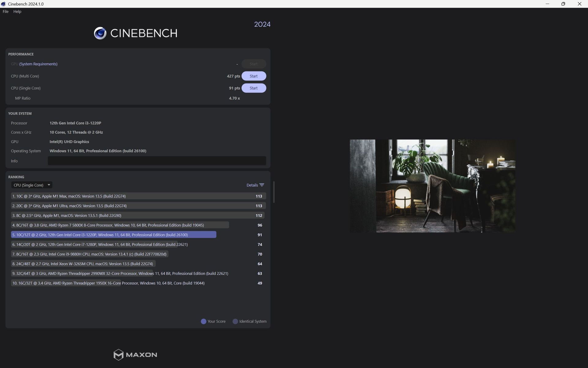Click the disabled GPU Start button
This screenshot has height=368, width=588.
(x=254, y=64)
